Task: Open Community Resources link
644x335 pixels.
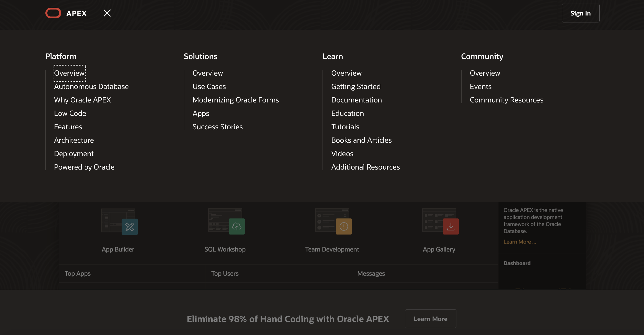Action: pos(506,100)
